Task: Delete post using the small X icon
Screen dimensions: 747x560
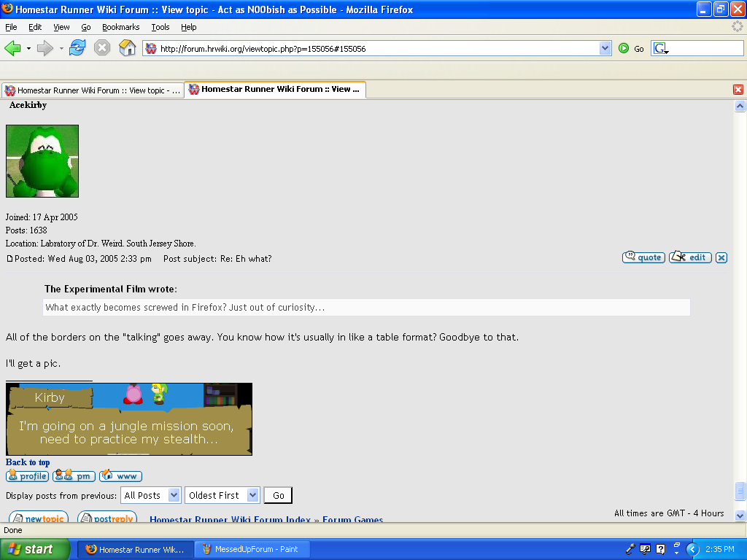Action: pyautogui.click(x=721, y=257)
